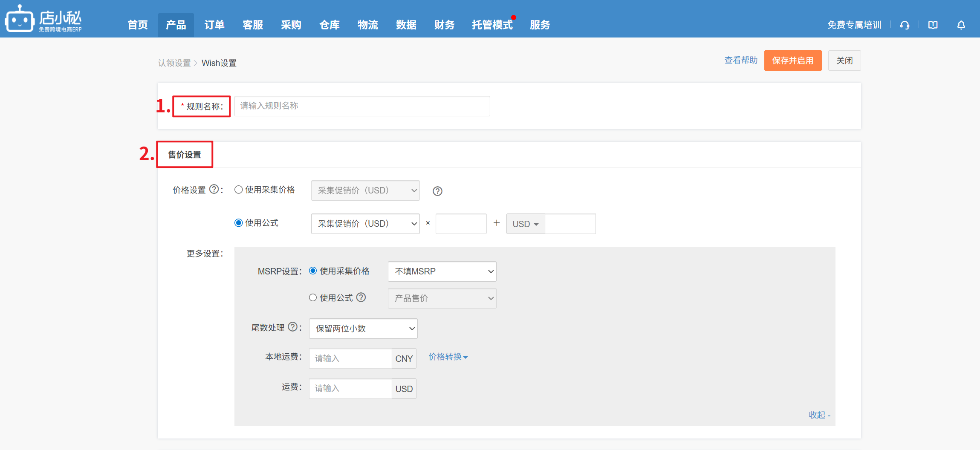Click help icon next to 尾数处理

(292, 327)
